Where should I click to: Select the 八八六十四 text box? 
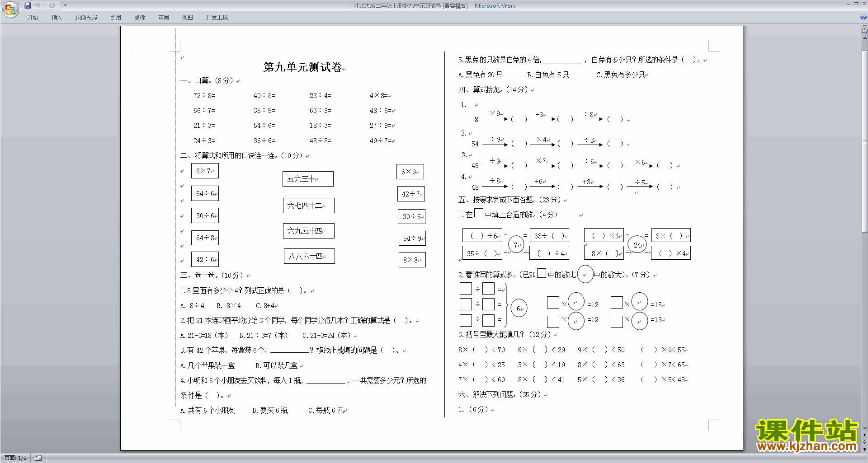(x=309, y=256)
